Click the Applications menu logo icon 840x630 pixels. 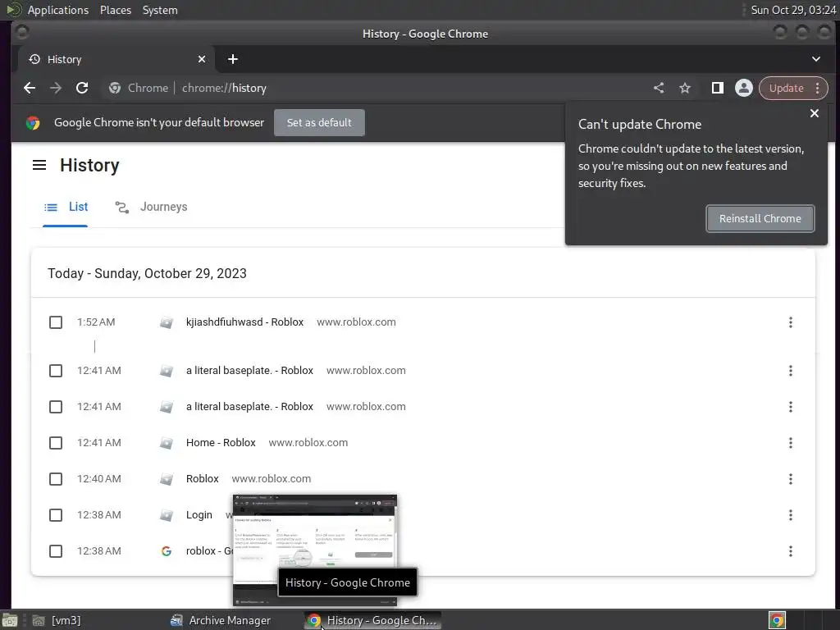(x=13, y=10)
